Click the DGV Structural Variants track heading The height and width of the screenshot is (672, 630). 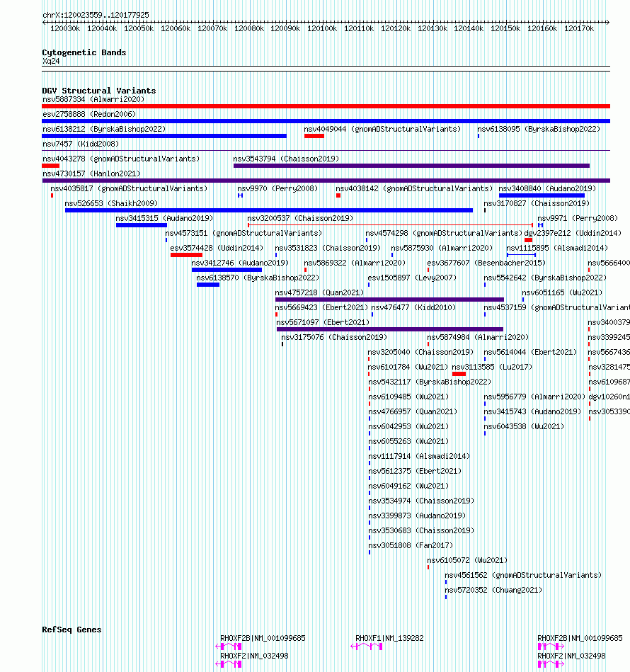[x=99, y=91]
